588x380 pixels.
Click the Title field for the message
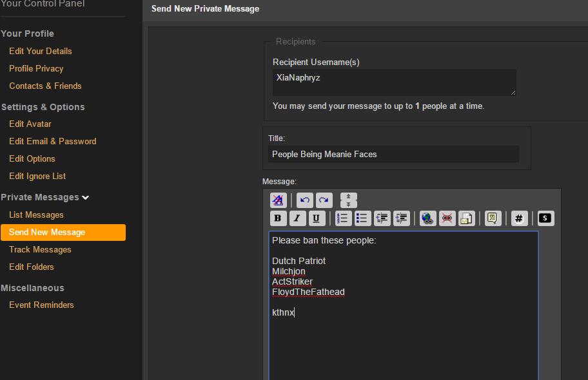pyautogui.click(x=393, y=154)
